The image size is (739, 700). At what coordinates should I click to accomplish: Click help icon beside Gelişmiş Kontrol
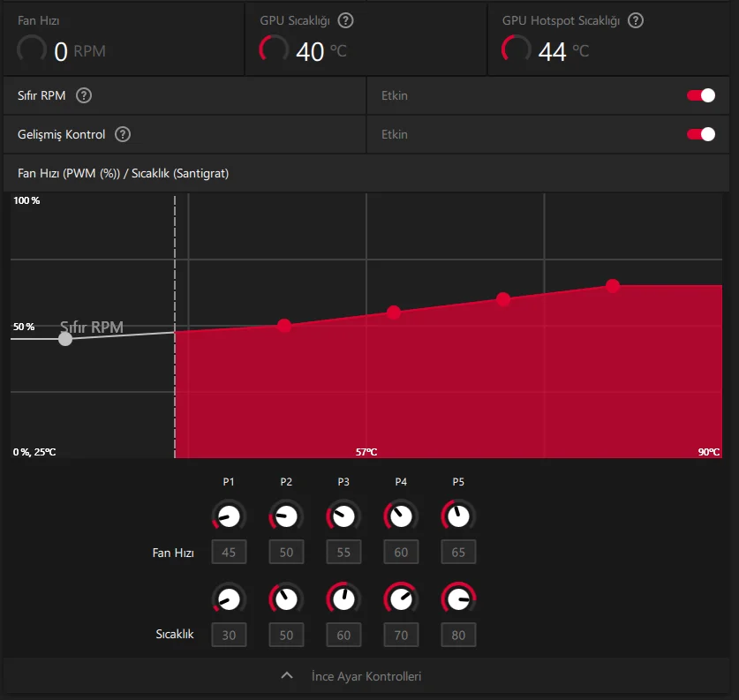click(123, 134)
